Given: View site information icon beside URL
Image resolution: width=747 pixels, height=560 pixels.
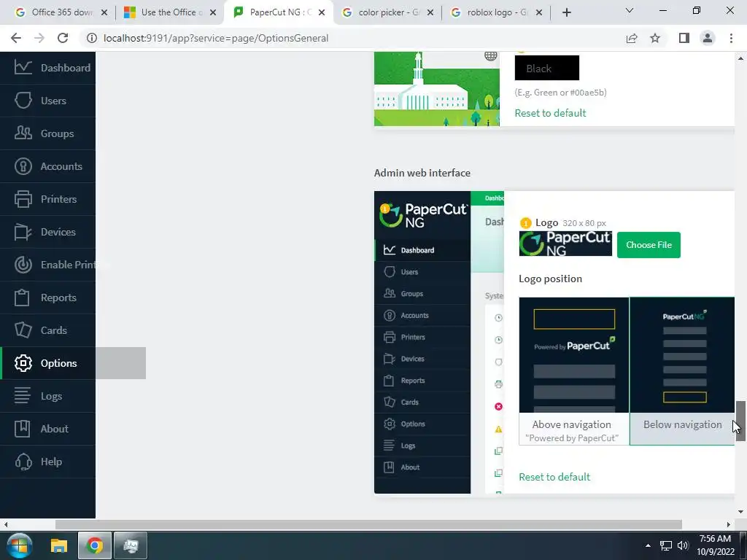Looking at the screenshot, I should [x=91, y=38].
